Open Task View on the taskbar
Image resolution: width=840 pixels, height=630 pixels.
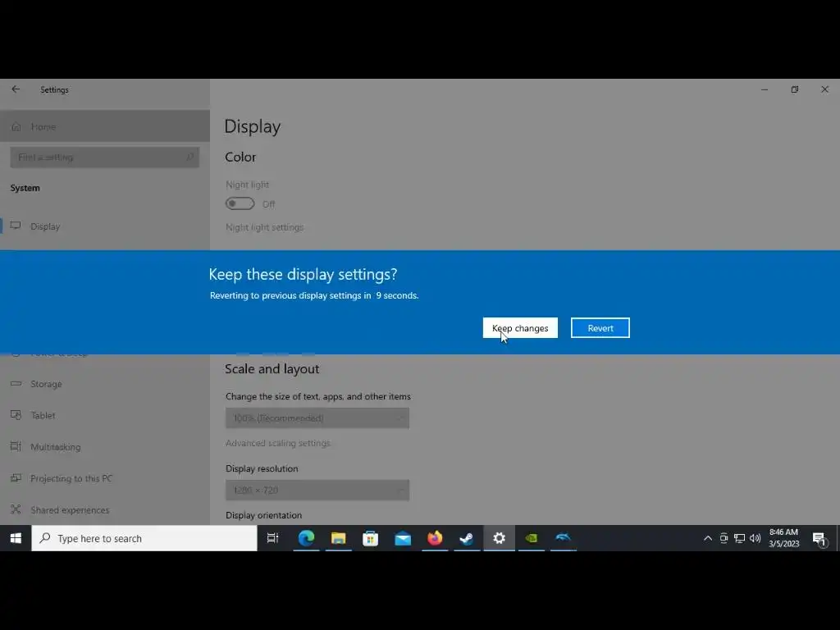[272, 538]
